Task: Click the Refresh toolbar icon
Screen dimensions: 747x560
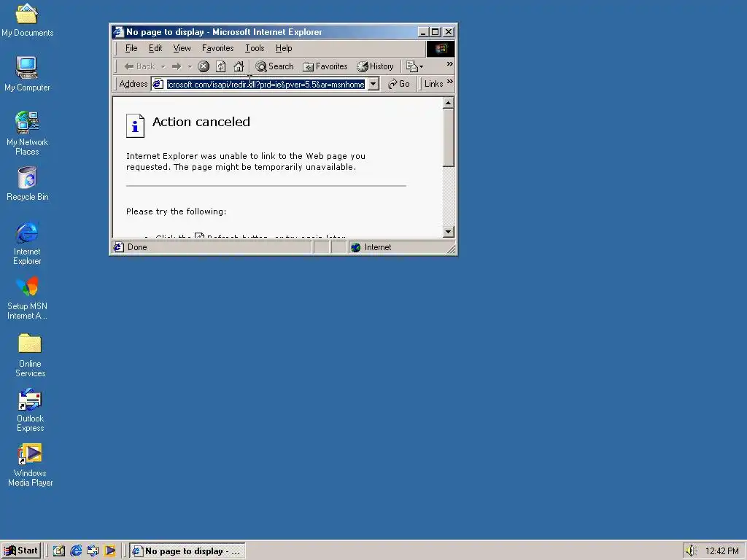Action: point(220,66)
